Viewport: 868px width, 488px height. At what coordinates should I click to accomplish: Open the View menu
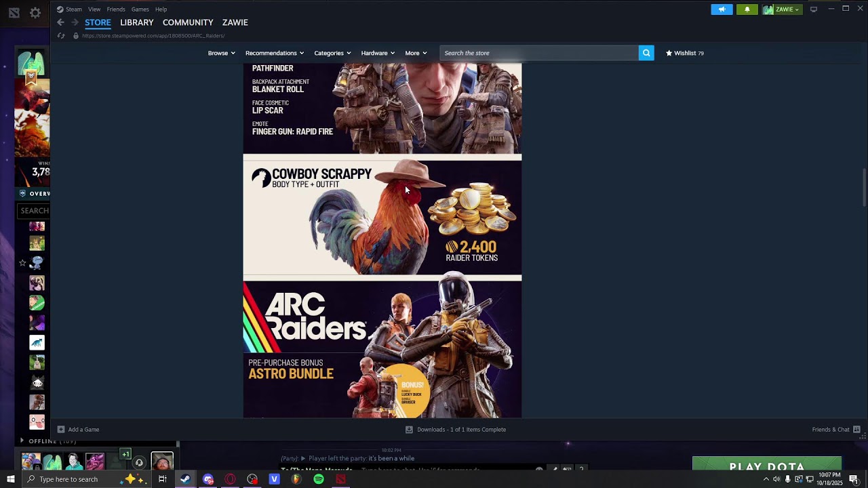[94, 9]
